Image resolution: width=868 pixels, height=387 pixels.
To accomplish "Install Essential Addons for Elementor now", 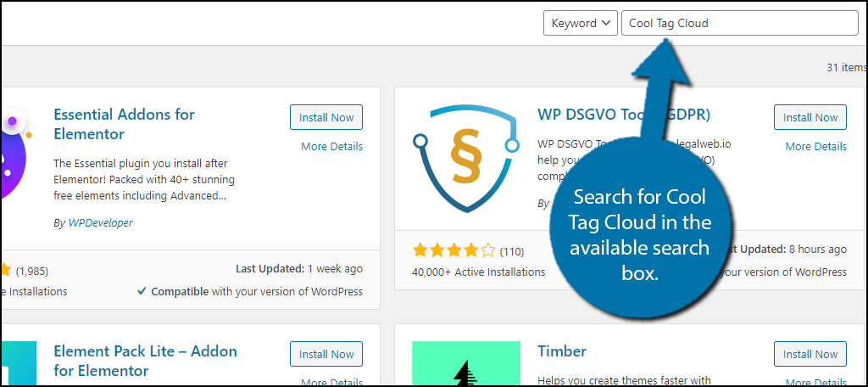I will [x=326, y=117].
